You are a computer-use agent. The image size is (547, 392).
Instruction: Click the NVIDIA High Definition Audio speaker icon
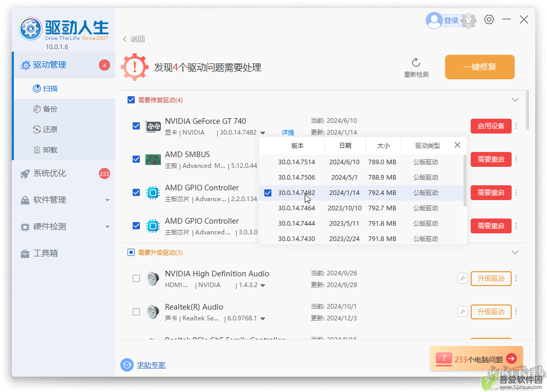[x=153, y=278]
